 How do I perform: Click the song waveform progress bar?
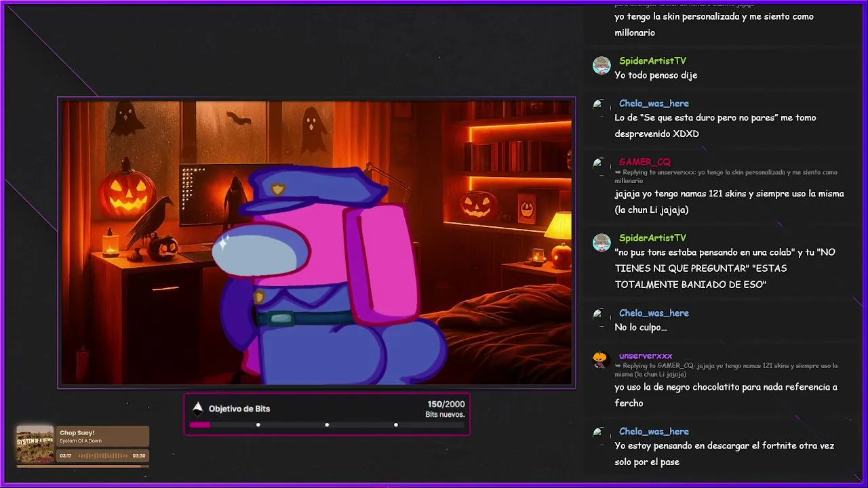[x=102, y=456]
